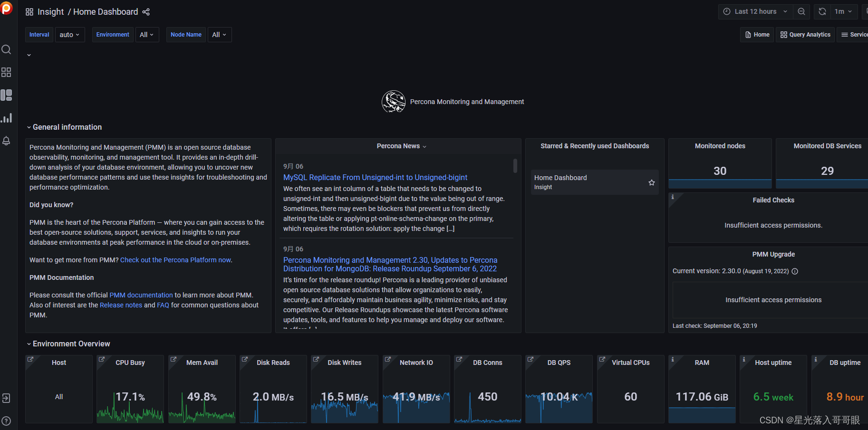Open link icon on Disk Writes panel

click(316, 359)
